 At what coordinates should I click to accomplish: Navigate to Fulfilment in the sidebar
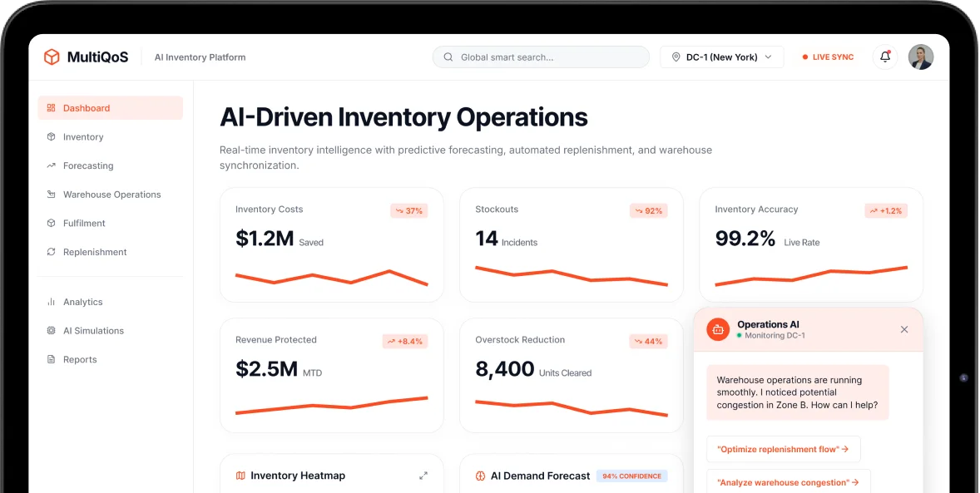[111, 223]
